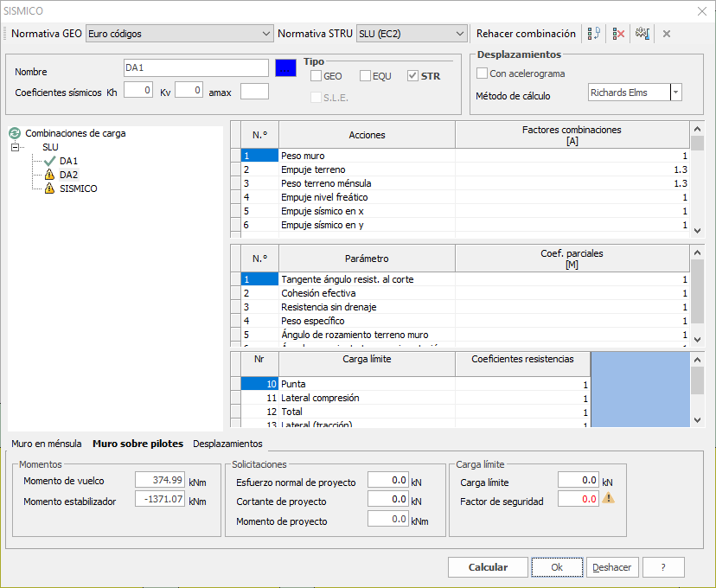Screen dimensions: 716x588
Task: Select Ángulo de rozamiento terreno muro row
Action: tap(465, 335)
